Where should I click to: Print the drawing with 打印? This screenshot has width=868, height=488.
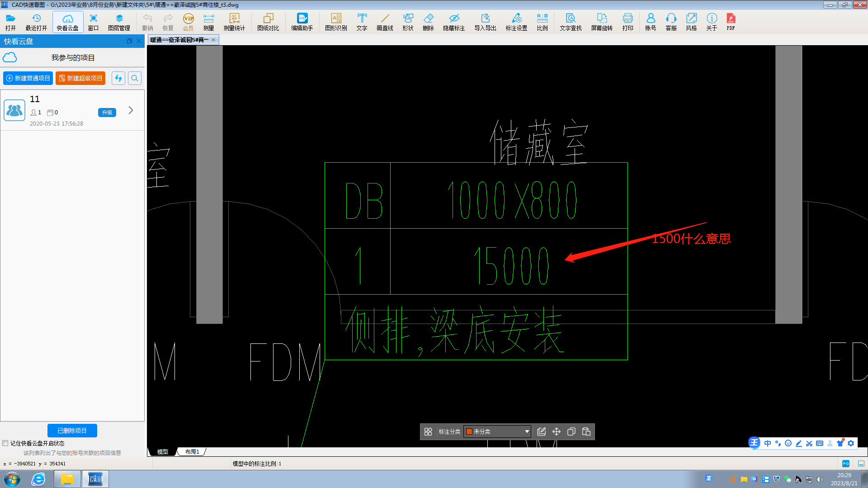tap(627, 22)
